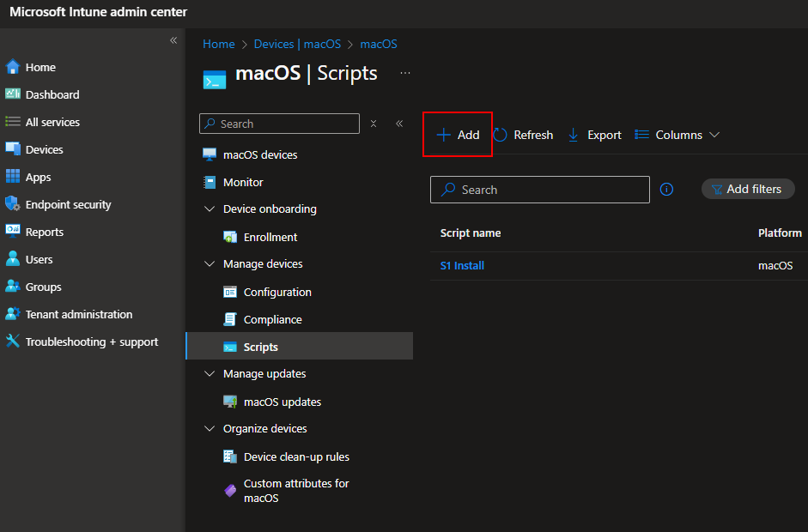
Task: Click the info icon beside search box
Action: pyautogui.click(x=666, y=190)
